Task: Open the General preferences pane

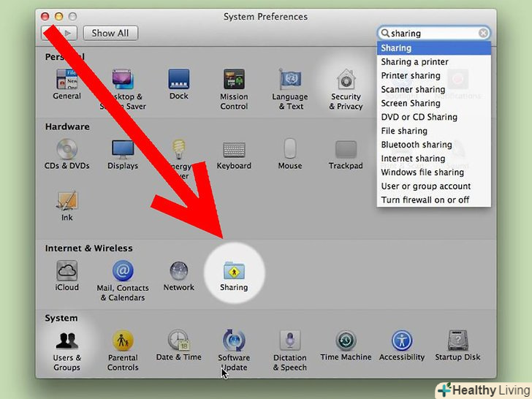Action: [66, 84]
